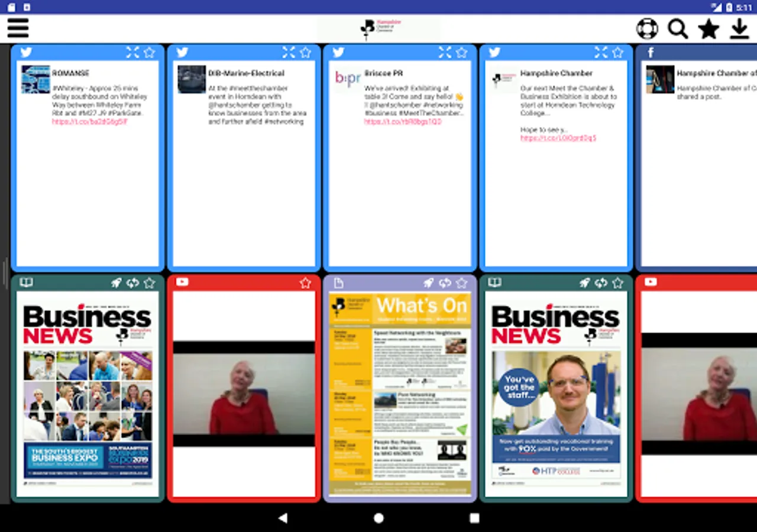This screenshot has width=757, height=532.
Task: Refresh the Business Expo magazine card
Action: coord(132,283)
